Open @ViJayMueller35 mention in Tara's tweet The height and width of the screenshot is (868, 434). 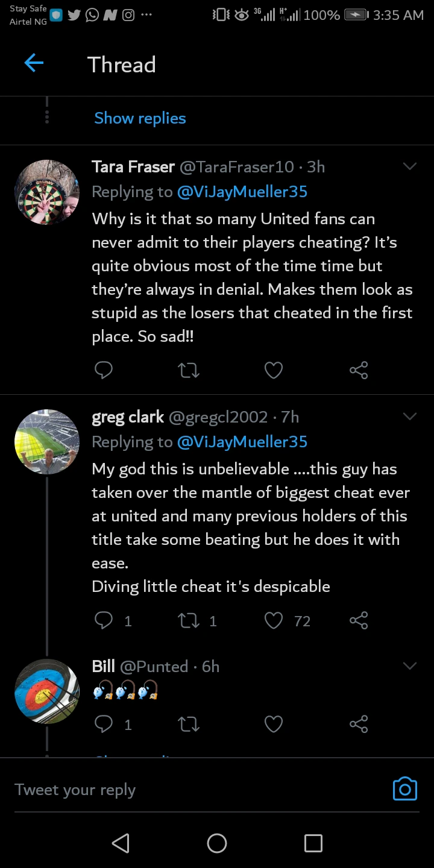coord(242,192)
